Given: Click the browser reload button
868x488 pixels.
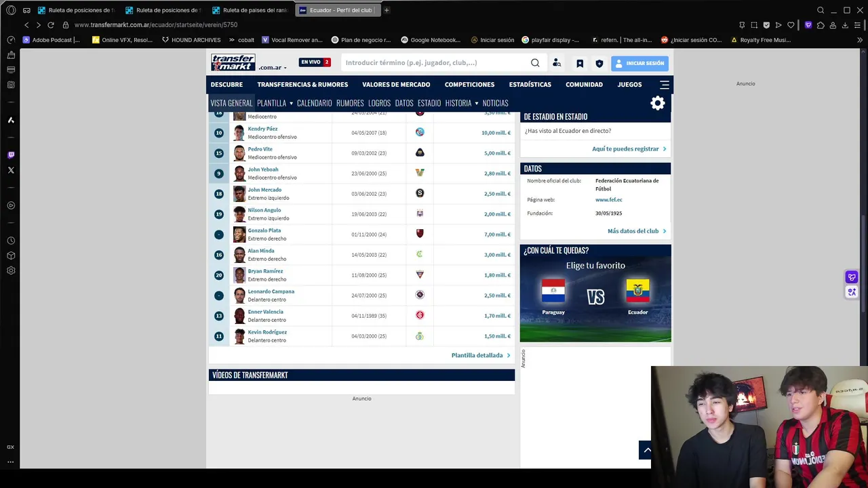Looking at the screenshot, I should click(x=50, y=25).
